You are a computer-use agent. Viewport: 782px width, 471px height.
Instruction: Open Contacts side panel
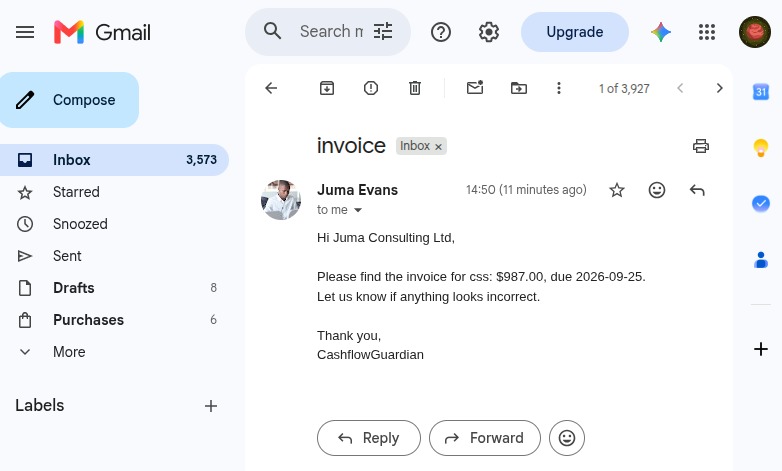(761, 259)
